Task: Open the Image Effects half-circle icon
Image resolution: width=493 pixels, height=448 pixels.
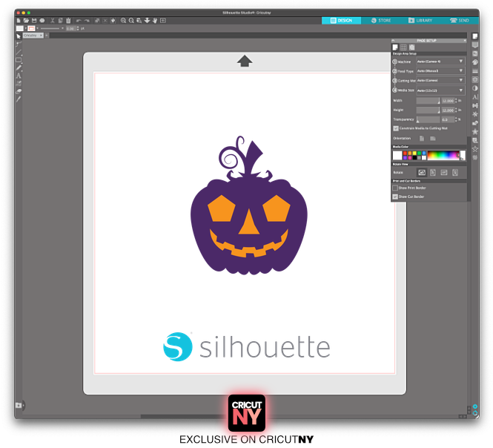Action: 475,88
